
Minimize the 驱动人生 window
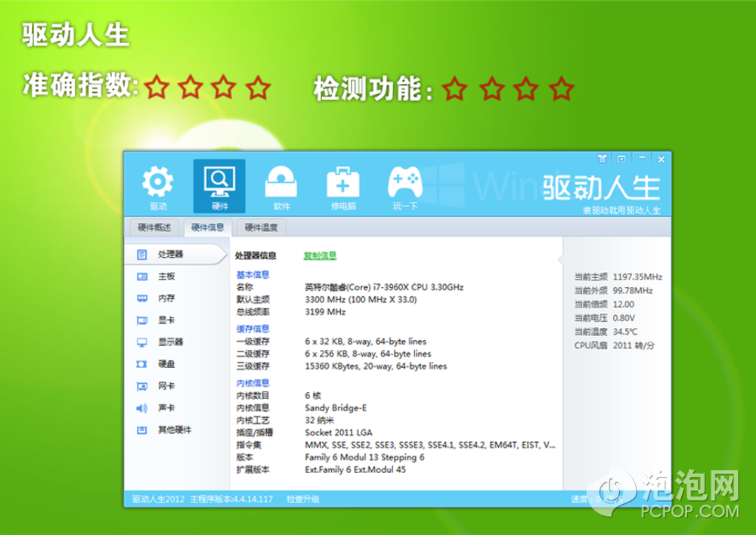pos(642,158)
